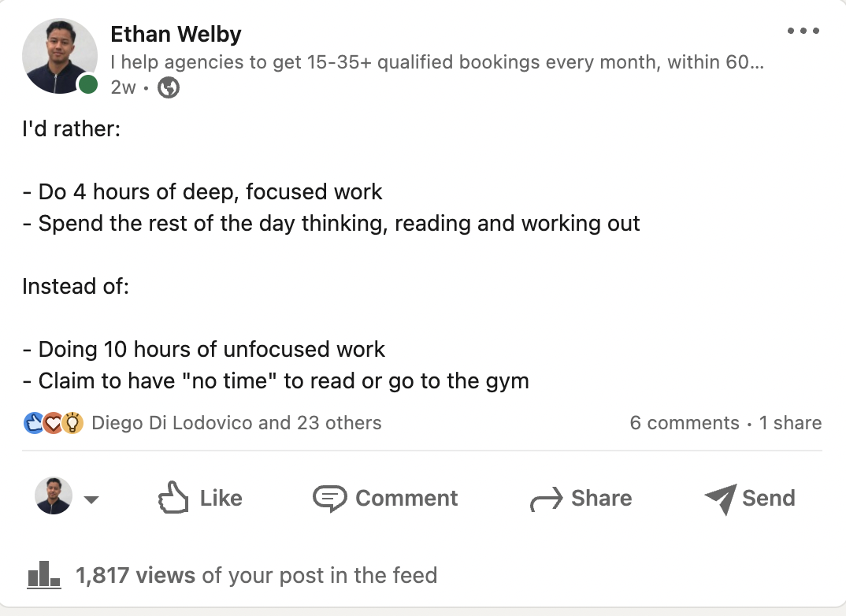Click the Ethan Welby name link
846x616 pixels.
(x=176, y=34)
